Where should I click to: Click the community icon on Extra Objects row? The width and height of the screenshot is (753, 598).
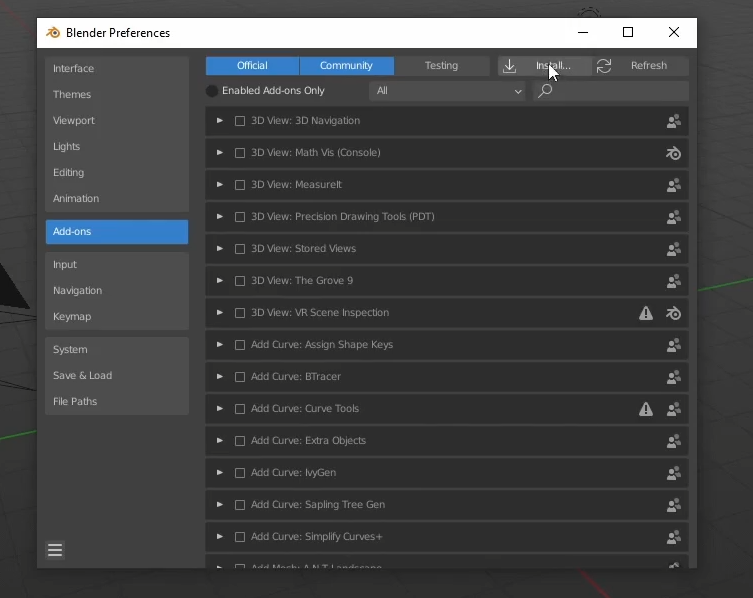(674, 441)
